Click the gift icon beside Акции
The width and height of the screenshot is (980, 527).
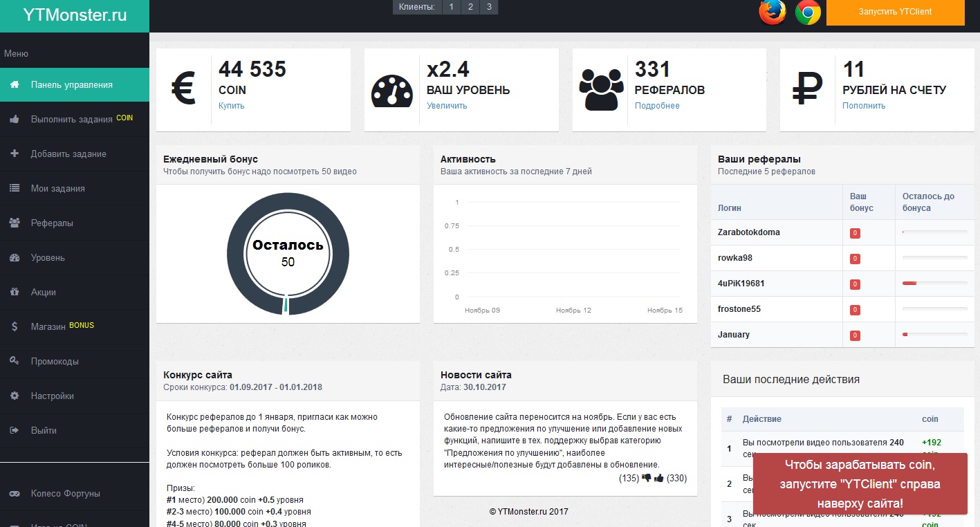tap(15, 292)
